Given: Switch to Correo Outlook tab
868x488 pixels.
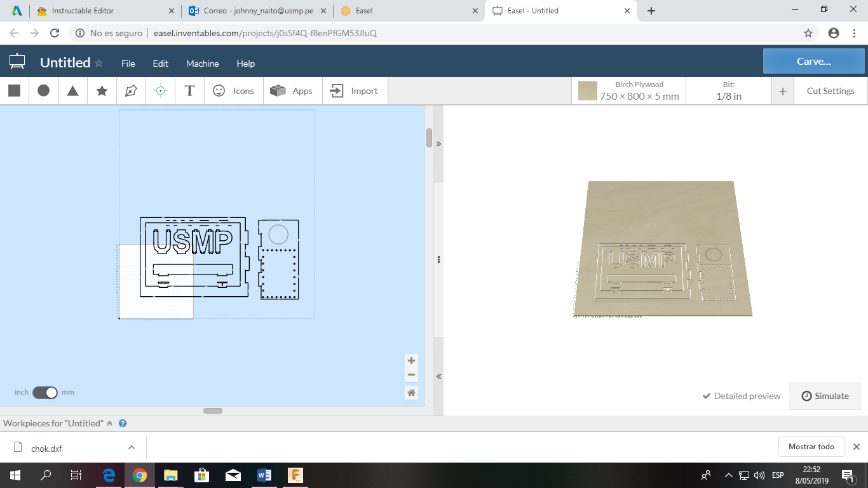Looking at the screenshot, I should coord(257,11).
